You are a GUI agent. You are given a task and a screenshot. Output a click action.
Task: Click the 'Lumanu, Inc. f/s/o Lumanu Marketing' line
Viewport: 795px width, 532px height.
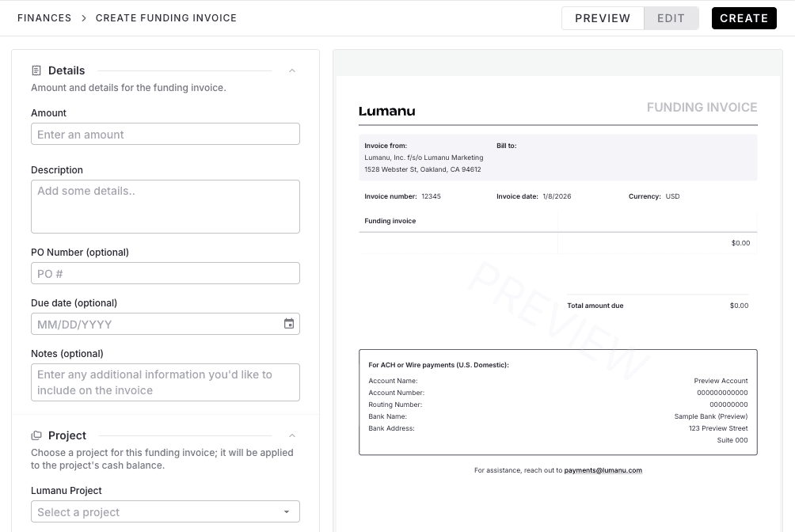[x=424, y=158]
